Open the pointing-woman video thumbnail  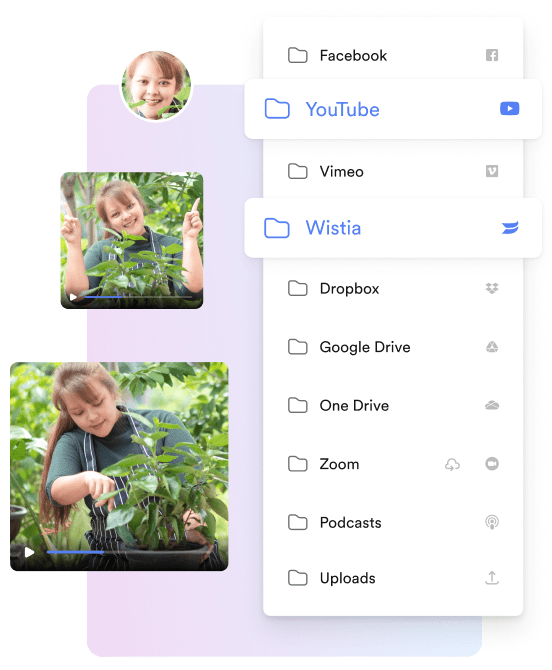(x=132, y=240)
